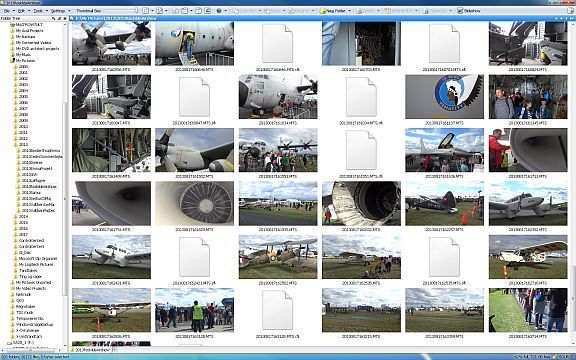
Task: Click the New Folder toolbar button
Action: click(333, 11)
